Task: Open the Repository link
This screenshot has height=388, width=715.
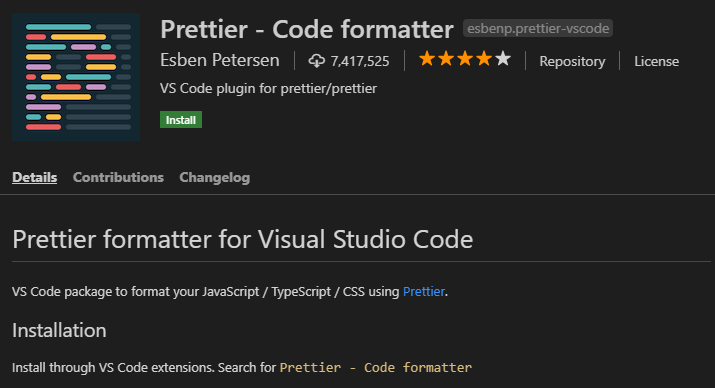Action: (x=572, y=61)
